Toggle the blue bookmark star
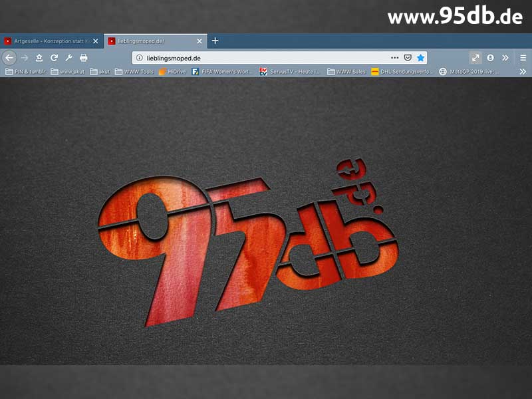532x399 pixels. tap(421, 58)
